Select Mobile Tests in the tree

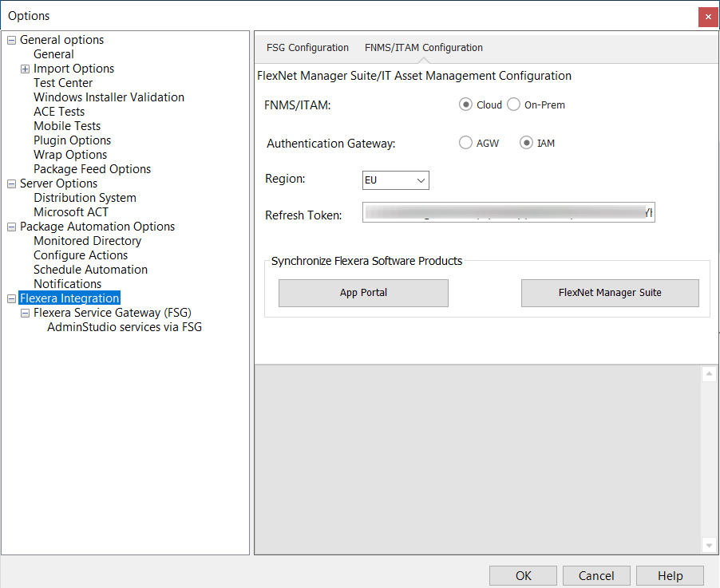pos(66,126)
